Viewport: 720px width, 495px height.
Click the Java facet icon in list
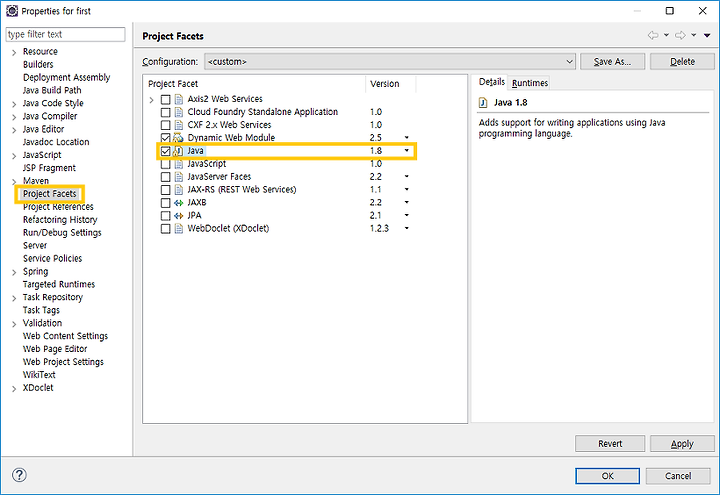pos(178,151)
